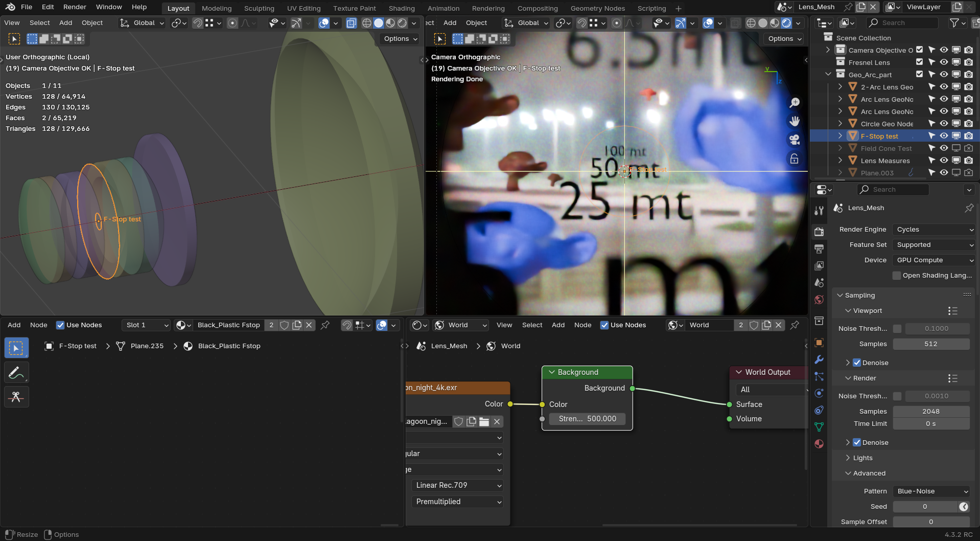980x541 pixels.
Task: Click Seed value field
Action: (x=925, y=507)
